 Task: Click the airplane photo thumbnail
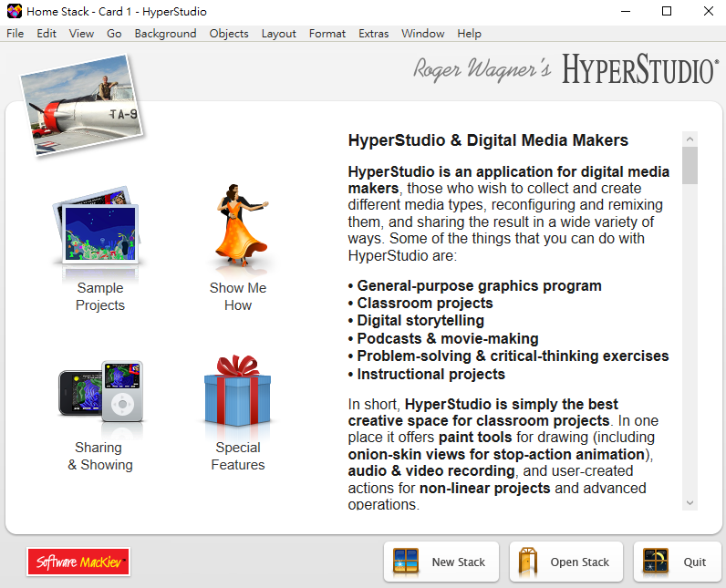(82, 106)
